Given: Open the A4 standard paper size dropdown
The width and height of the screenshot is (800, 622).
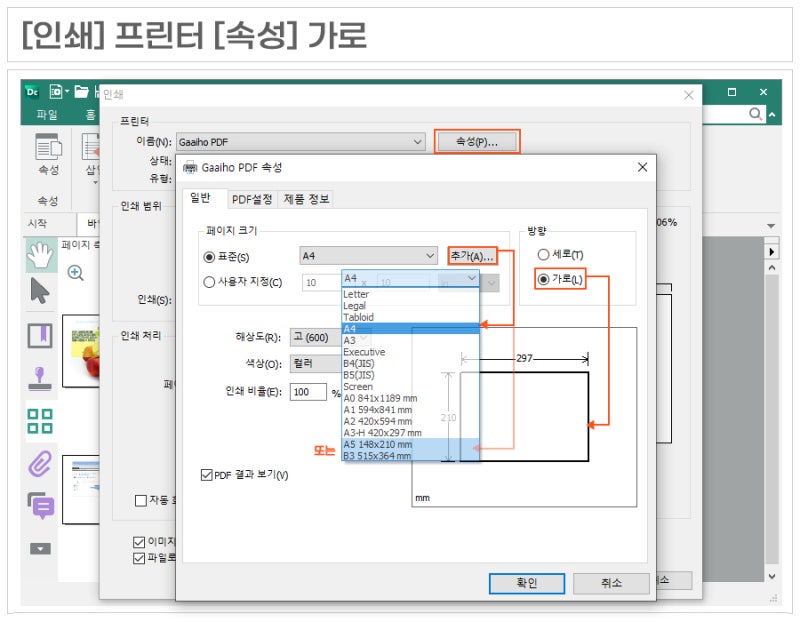Looking at the screenshot, I should pos(429,255).
